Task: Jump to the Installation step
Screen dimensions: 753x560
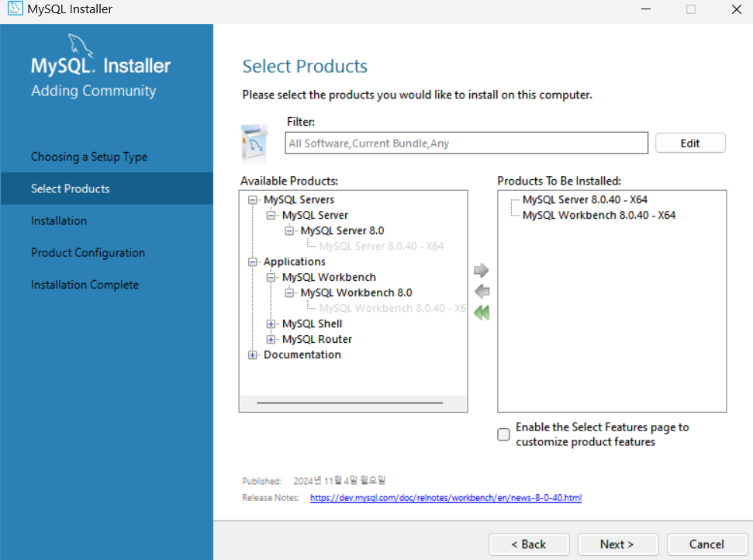Action: [x=59, y=221]
